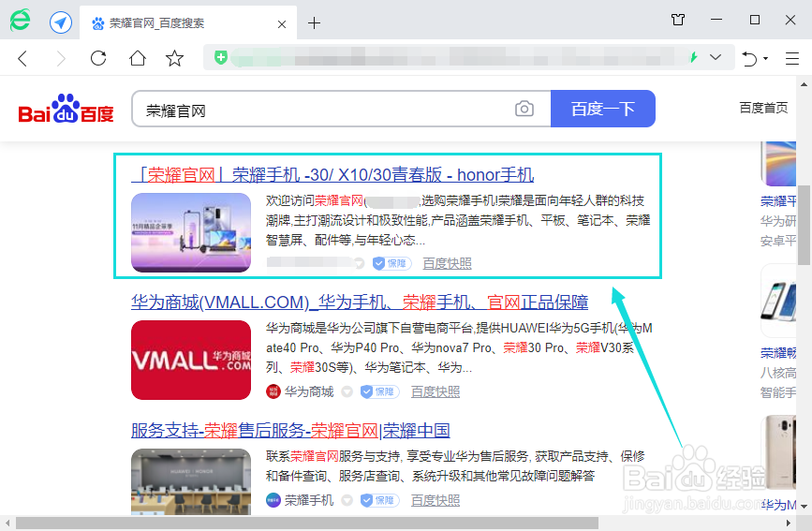Expand the arrow next to 荣耀手机
This screenshot has width=812, height=531.
347,500
